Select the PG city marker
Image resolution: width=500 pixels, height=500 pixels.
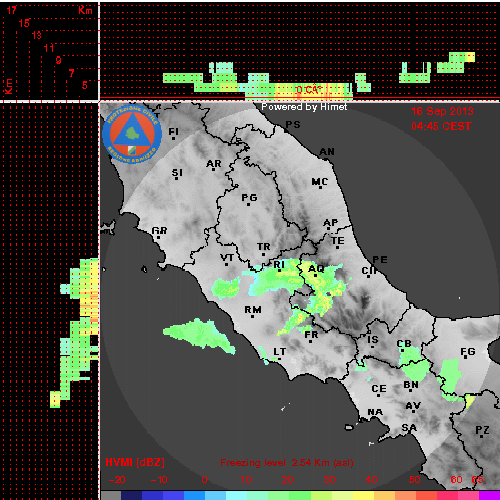248,204
